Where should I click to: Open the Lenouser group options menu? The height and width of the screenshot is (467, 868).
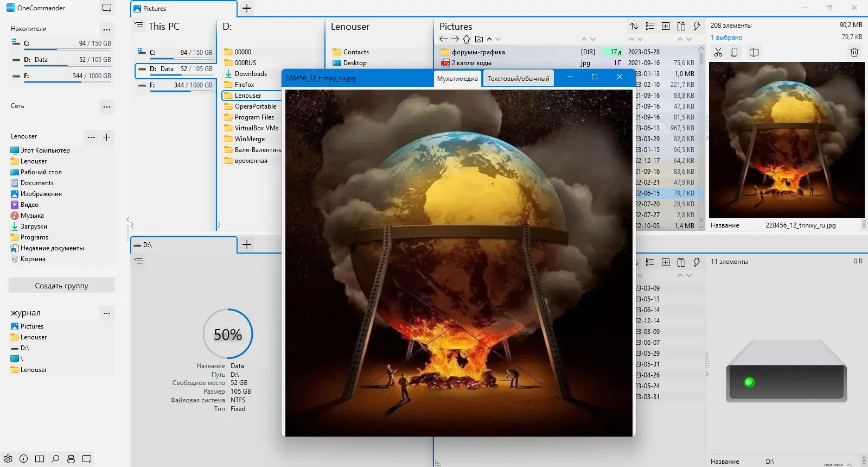pyautogui.click(x=91, y=137)
